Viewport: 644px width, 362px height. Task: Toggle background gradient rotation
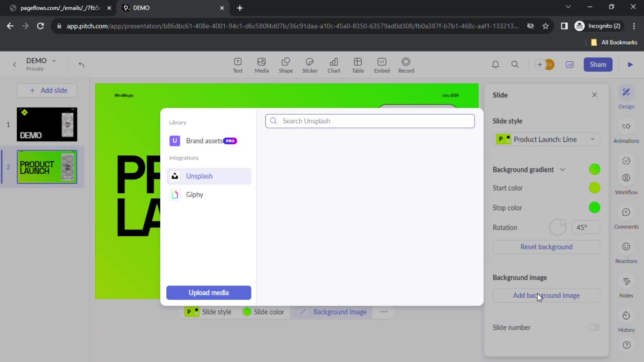click(x=558, y=227)
